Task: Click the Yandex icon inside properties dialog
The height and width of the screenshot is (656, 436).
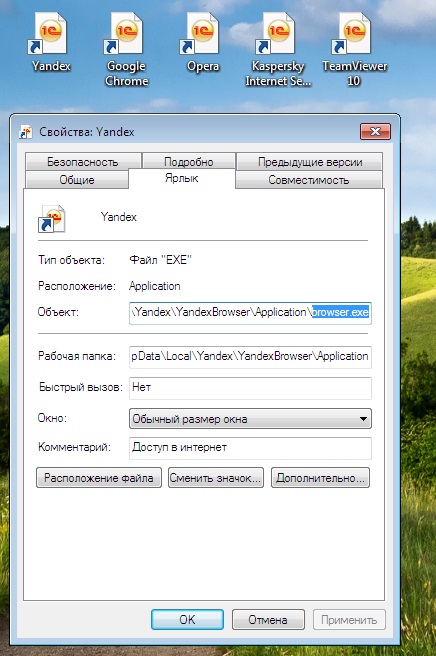Action: (x=52, y=218)
